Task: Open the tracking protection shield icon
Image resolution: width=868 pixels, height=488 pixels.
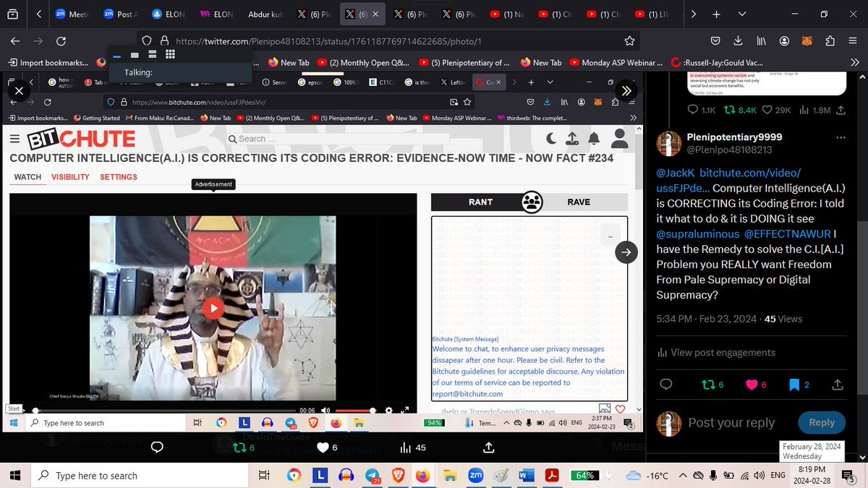Action: (x=147, y=41)
